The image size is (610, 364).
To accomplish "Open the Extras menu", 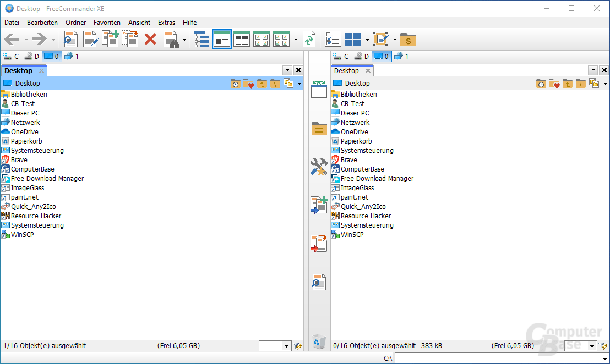I will pyautogui.click(x=166, y=23).
